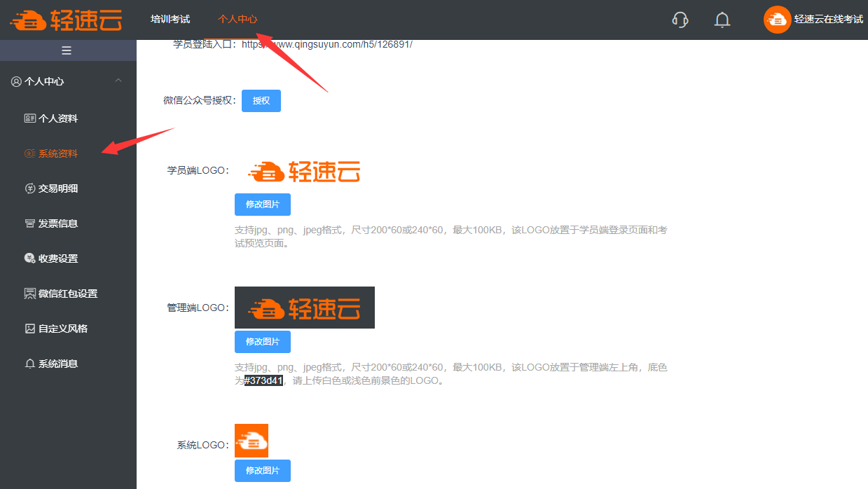Viewport: 868px width, 489px height.
Task: Toggle the hamburger sidebar collapse icon
Action: click(x=67, y=50)
